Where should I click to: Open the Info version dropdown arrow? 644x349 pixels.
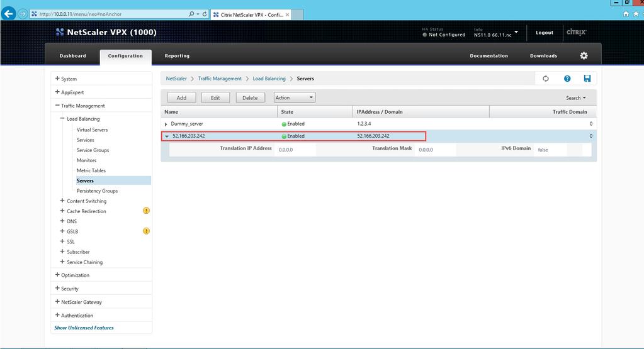click(516, 32)
